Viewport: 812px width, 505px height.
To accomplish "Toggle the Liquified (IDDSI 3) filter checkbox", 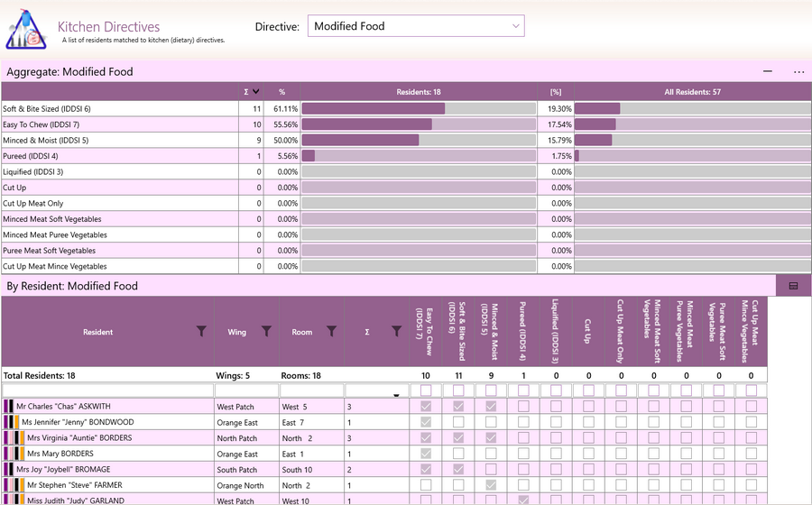I will tap(556, 390).
